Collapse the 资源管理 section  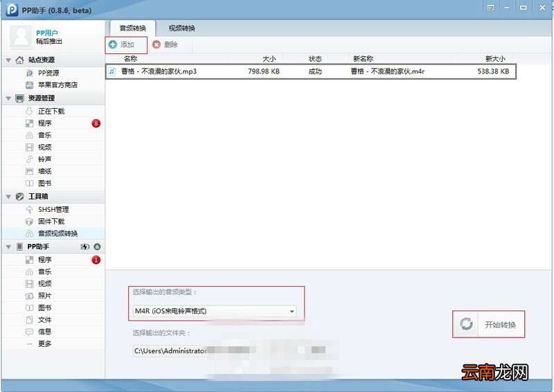coord(8,98)
